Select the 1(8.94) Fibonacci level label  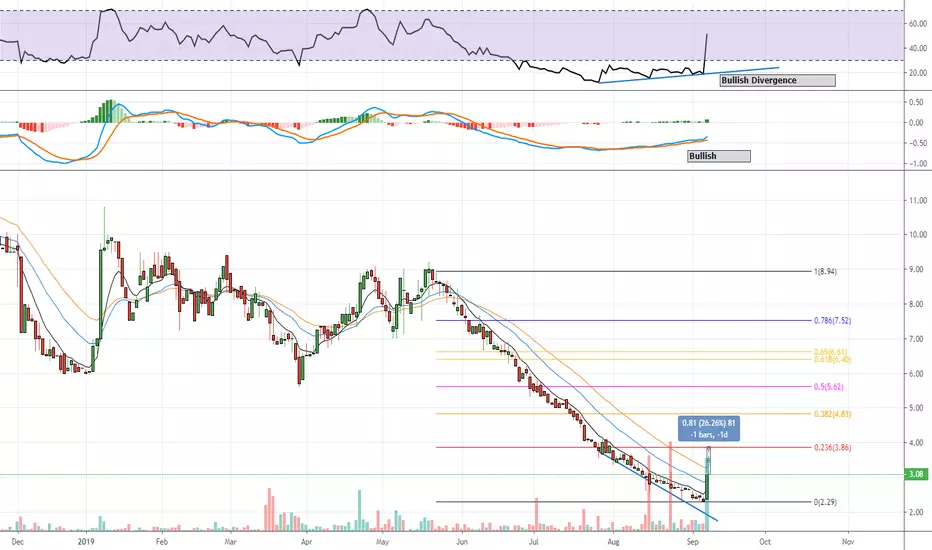pyautogui.click(x=825, y=271)
